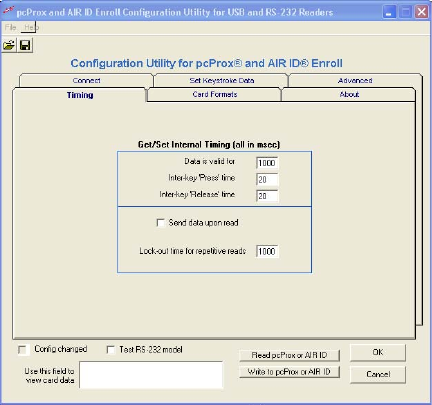Toggle the Config changed checkbox

23,350
